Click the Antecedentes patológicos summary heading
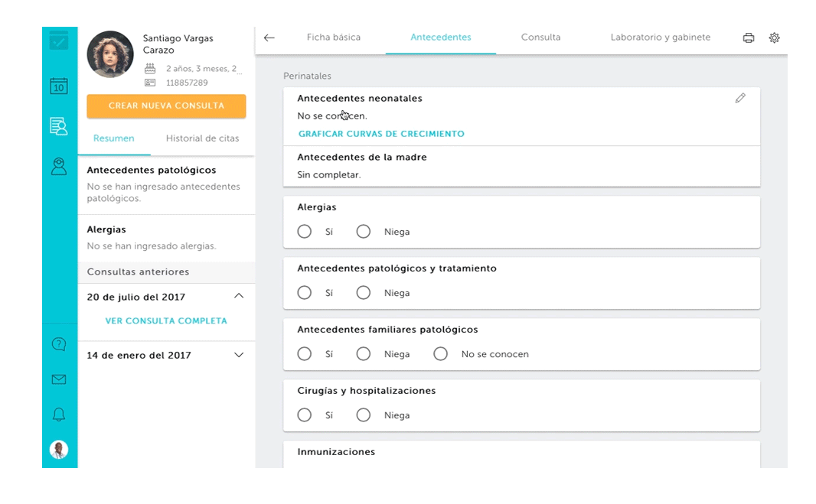The width and height of the screenshot is (816, 504). (x=152, y=170)
